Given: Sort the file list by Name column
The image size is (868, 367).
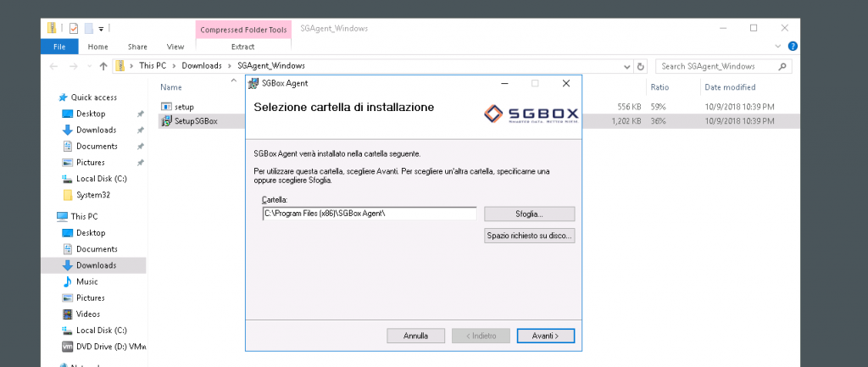Looking at the screenshot, I should point(171,87).
